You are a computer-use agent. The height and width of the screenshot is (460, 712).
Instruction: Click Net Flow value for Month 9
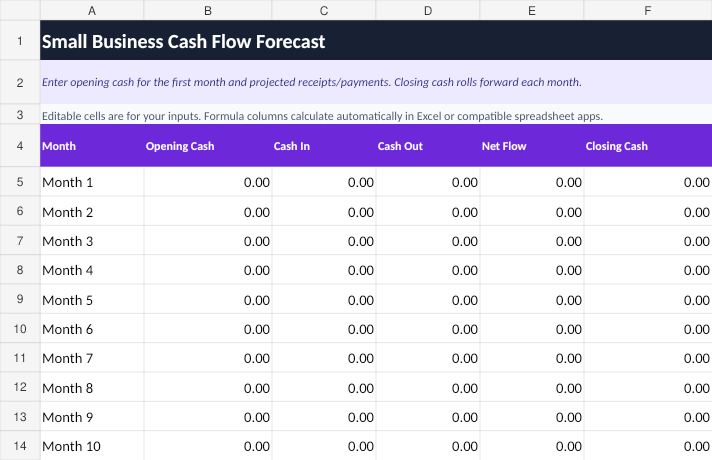click(532, 417)
